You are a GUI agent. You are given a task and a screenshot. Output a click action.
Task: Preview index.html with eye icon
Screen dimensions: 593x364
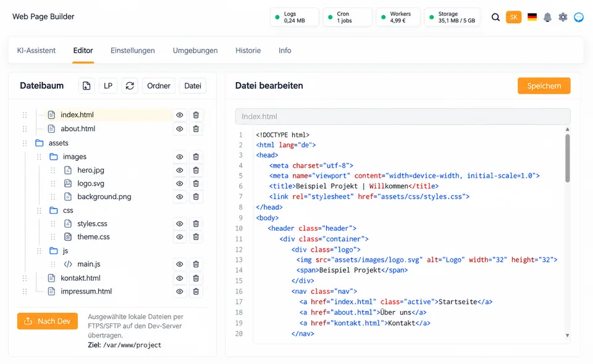tap(180, 115)
